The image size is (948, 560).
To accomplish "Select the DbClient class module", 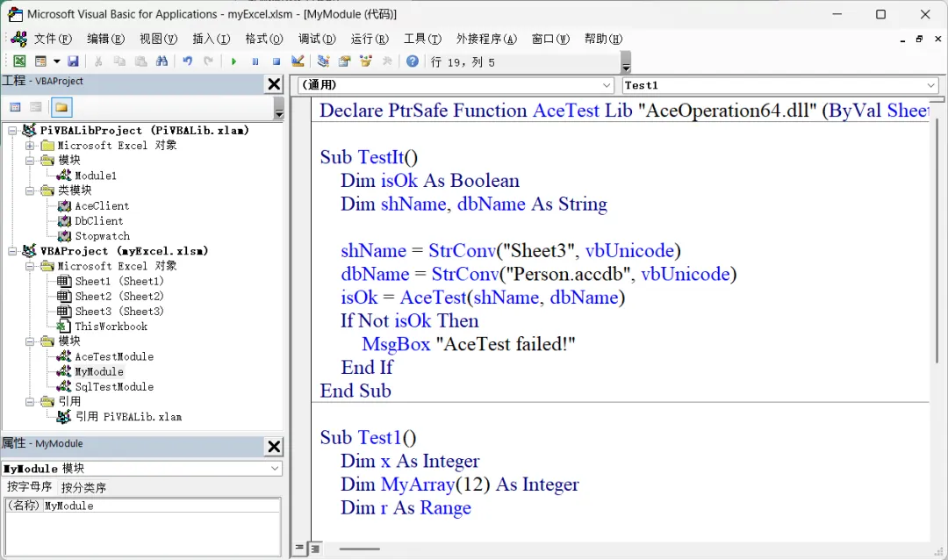I will click(x=98, y=220).
